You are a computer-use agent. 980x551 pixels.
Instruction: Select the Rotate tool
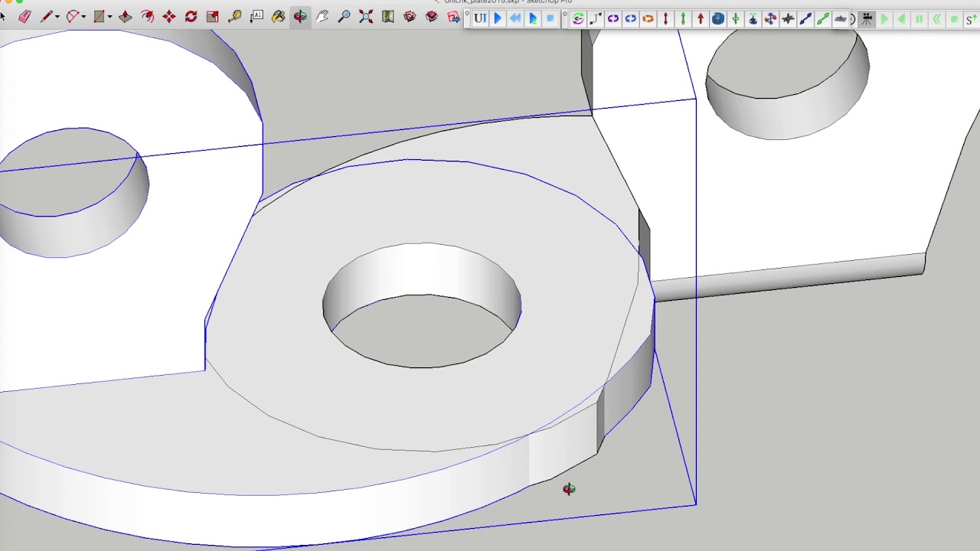coord(191,16)
